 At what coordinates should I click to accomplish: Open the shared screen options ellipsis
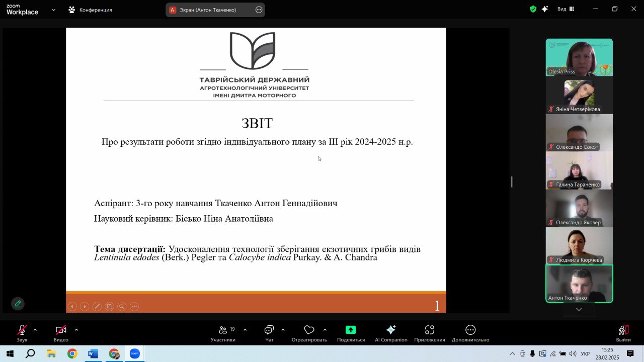point(259,10)
